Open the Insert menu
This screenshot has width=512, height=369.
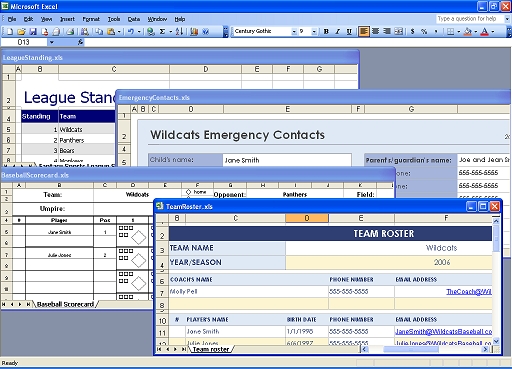[x=67, y=19]
